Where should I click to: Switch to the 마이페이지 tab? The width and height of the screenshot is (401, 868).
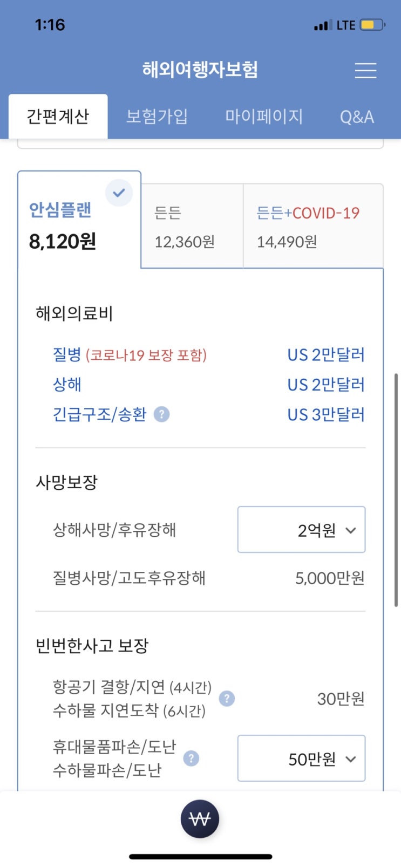coord(264,117)
